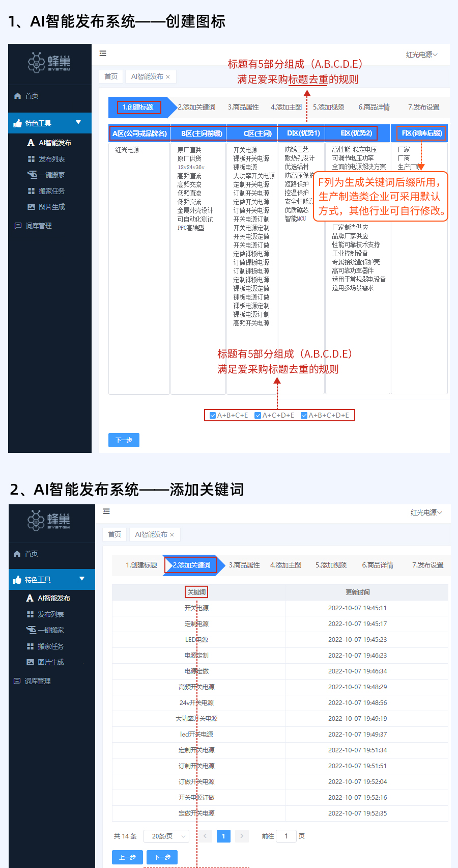Go to 7.发布设置 step in lower wizard
Image resolution: width=458 pixels, height=868 pixels.
(427, 565)
